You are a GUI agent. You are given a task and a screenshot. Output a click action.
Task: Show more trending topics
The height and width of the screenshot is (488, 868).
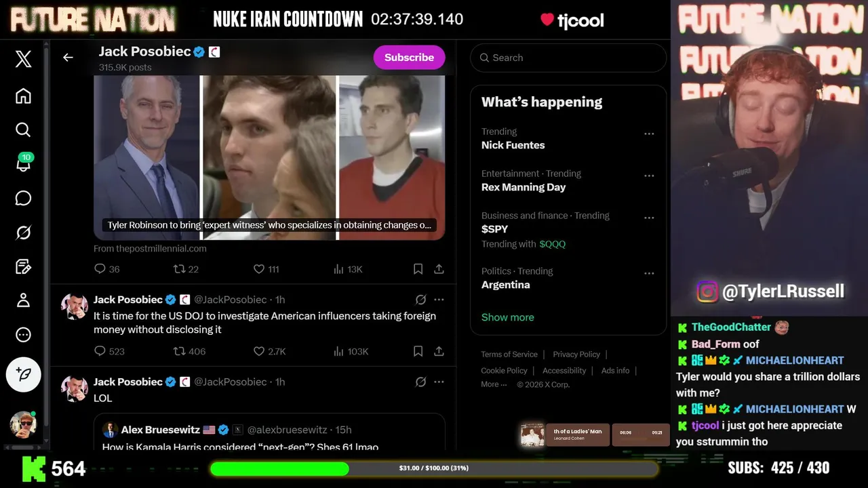click(507, 317)
